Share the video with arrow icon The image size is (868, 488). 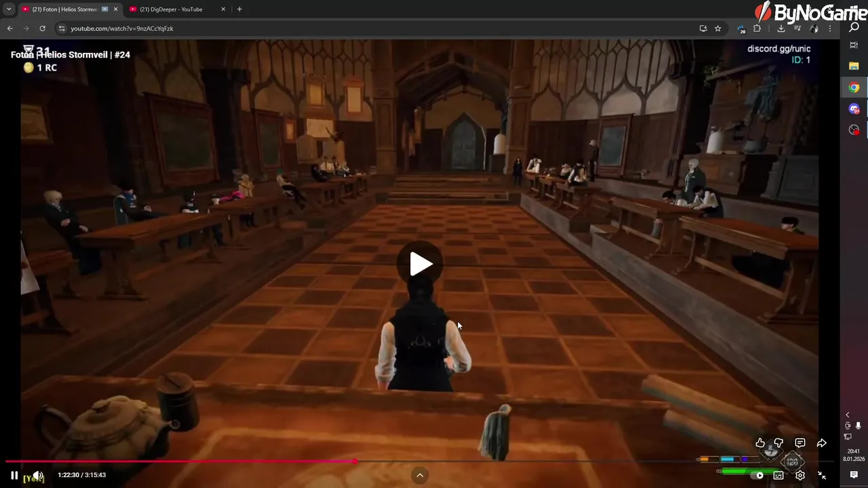[821, 443]
